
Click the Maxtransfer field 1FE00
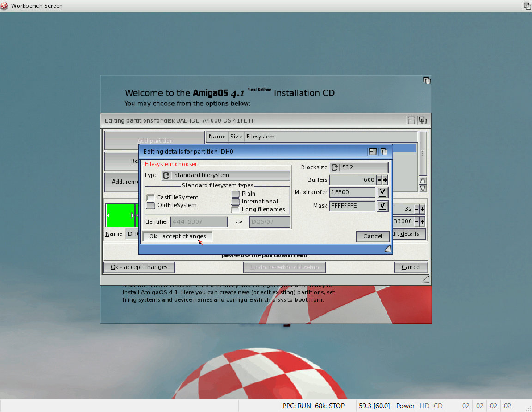[352, 192]
